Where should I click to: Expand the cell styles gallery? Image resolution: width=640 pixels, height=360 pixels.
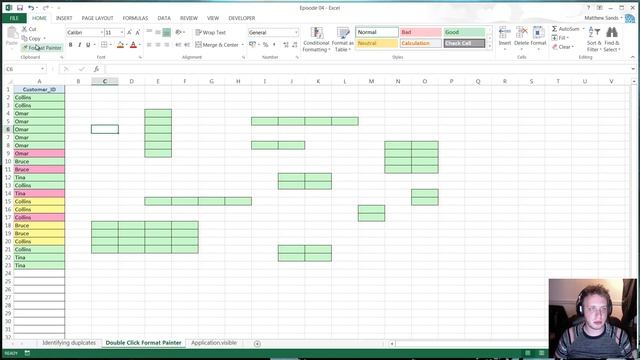point(490,46)
